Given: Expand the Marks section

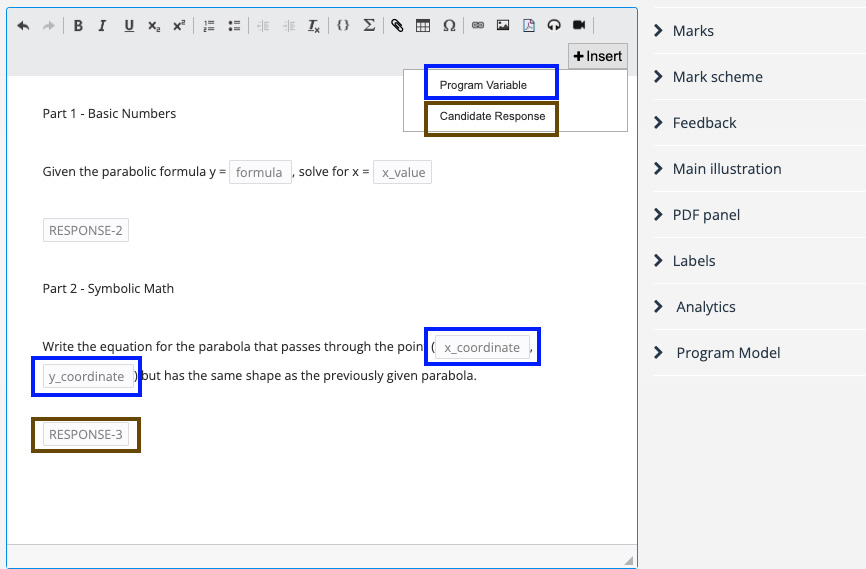Looking at the screenshot, I should (693, 31).
